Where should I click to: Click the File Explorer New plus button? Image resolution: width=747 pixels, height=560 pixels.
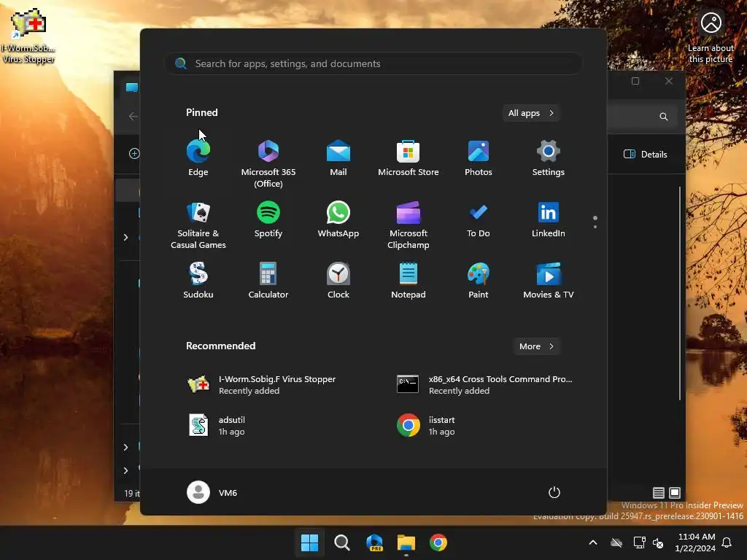(x=134, y=153)
